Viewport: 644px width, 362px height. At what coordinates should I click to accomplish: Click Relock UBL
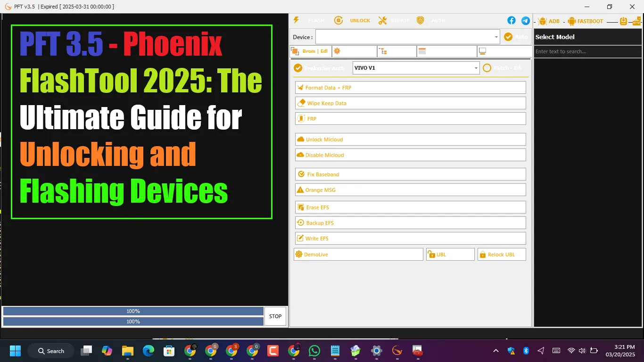click(x=502, y=254)
